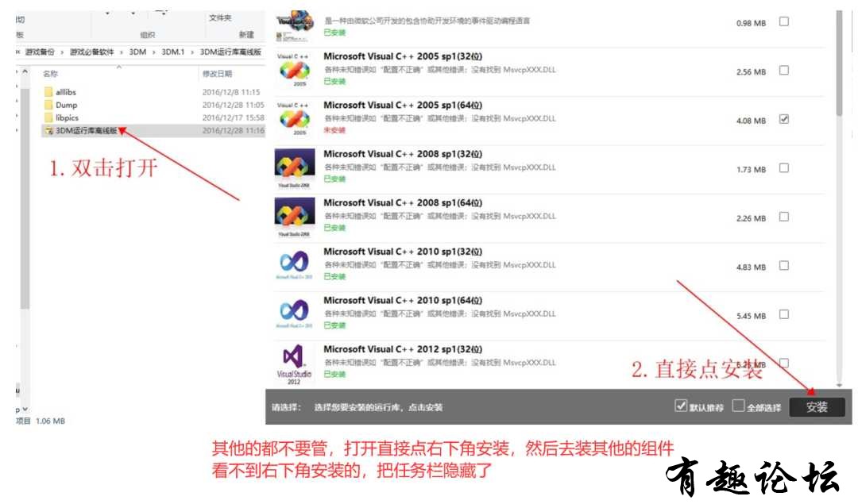
Task: Click the 1.73 MB size value
Action: [751, 170]
